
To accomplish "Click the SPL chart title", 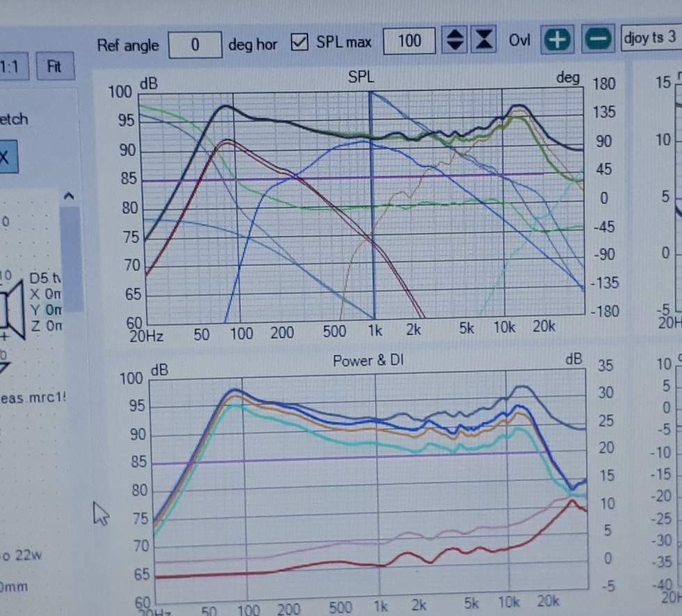I will click(360, 77).
